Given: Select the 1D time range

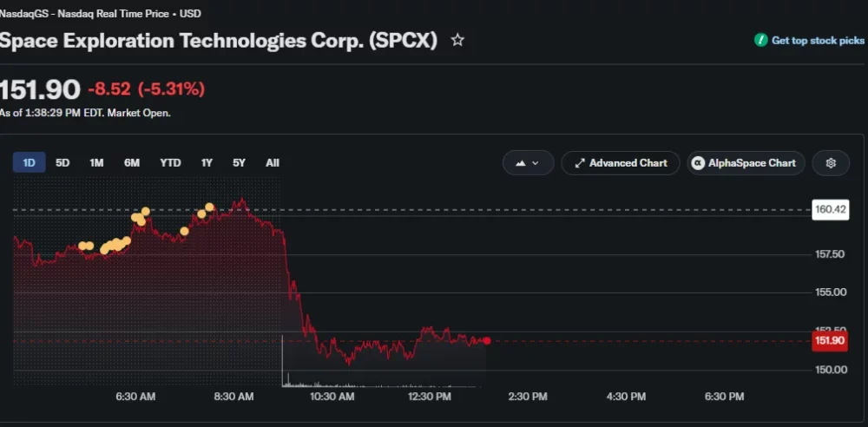Looking at the screenshot, I should (x=29, y=163).
